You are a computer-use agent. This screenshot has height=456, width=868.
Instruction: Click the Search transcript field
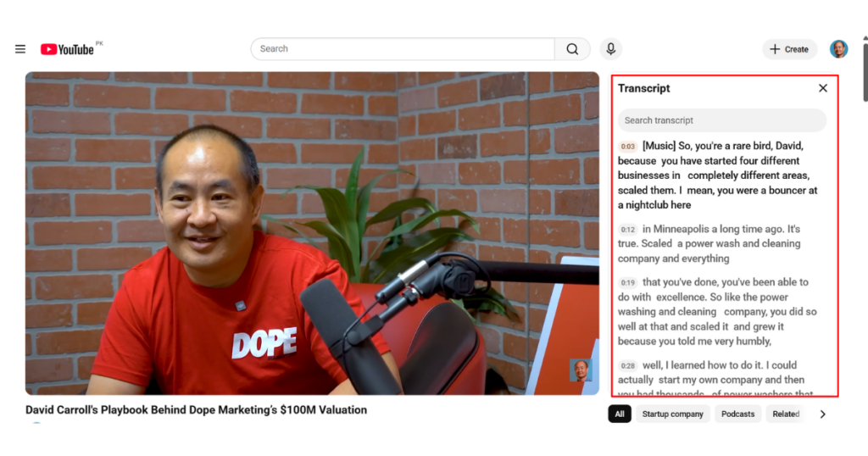pos(722,120)
